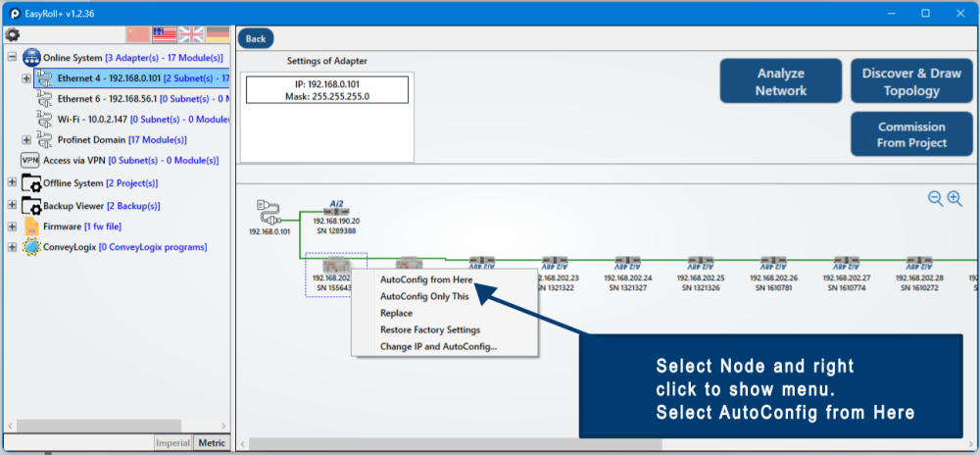
Task: Click Analyze Network button
Action: [x=781, y=81]
